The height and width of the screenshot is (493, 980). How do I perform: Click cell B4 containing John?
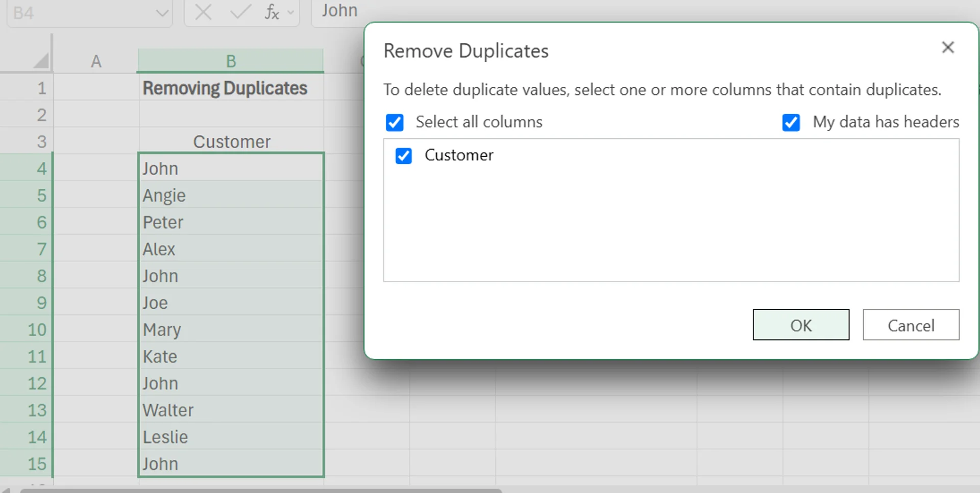pos(231,168)
